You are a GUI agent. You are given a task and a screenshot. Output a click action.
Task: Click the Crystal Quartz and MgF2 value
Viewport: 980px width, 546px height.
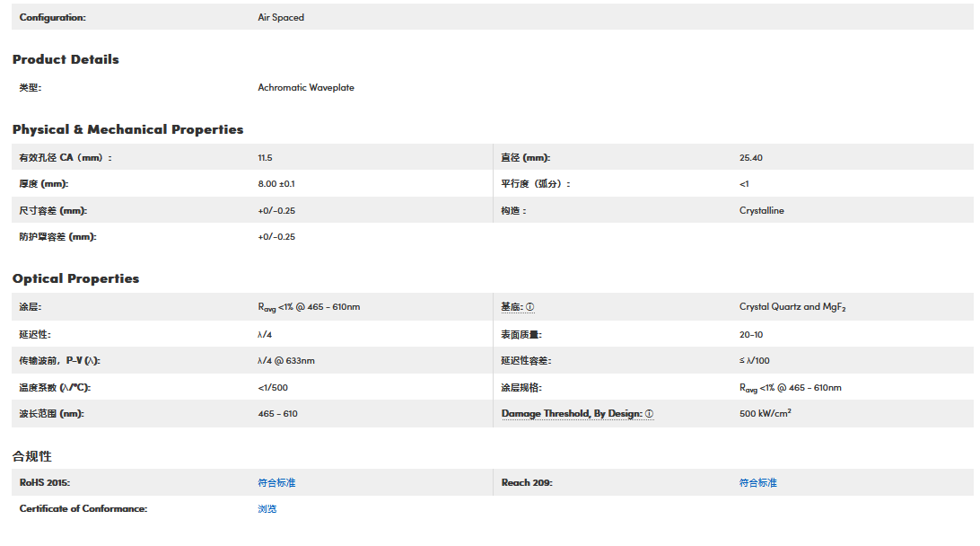[x=792, y=307]
